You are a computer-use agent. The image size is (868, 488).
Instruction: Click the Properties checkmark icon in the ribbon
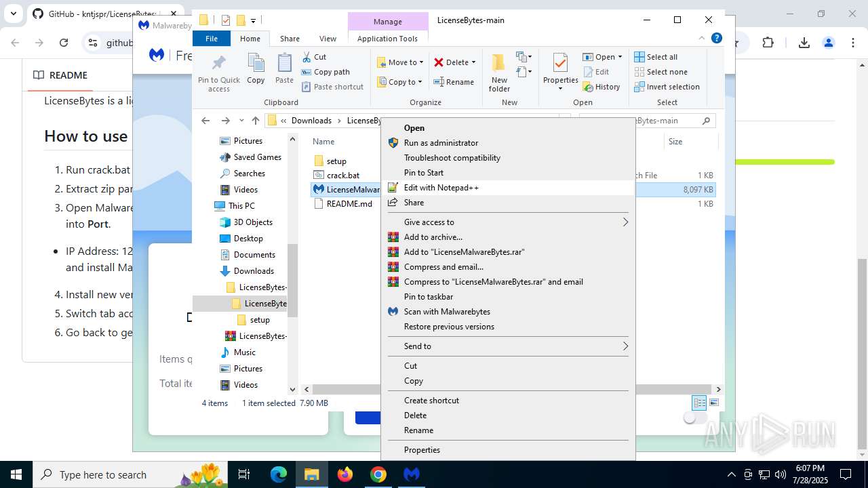point(560,63)
